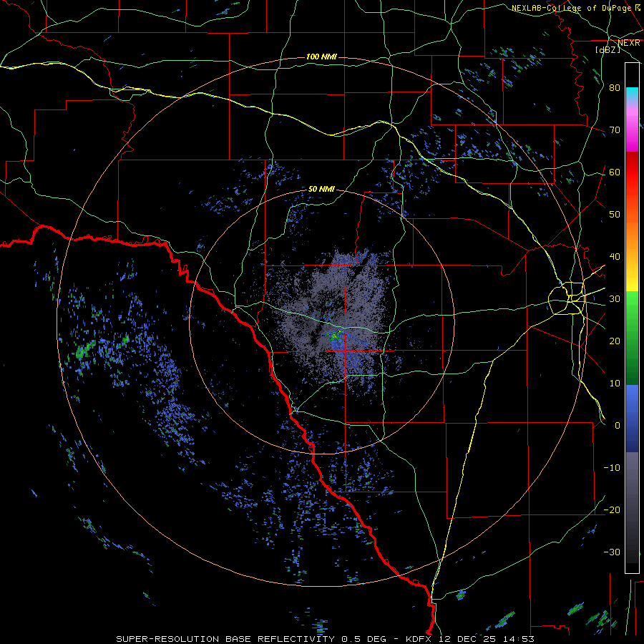Click the 12 DEC 25 14:53 timestamp
Screen dimensions: 644x644
point(487,639)
